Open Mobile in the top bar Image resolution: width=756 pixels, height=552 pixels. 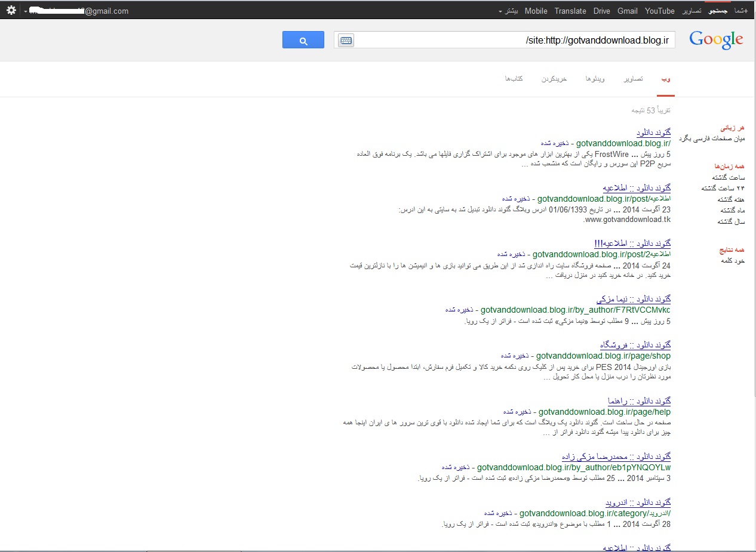(x=536, y=11)
